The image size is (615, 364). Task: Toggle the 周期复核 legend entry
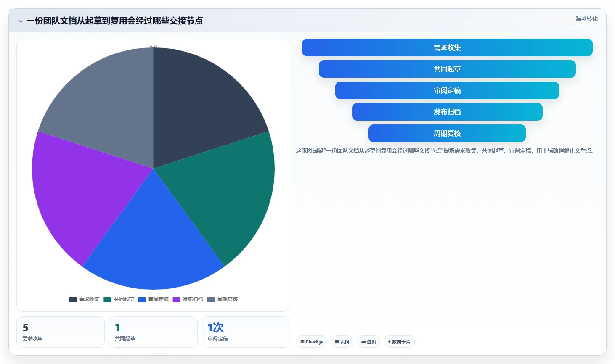223,299
